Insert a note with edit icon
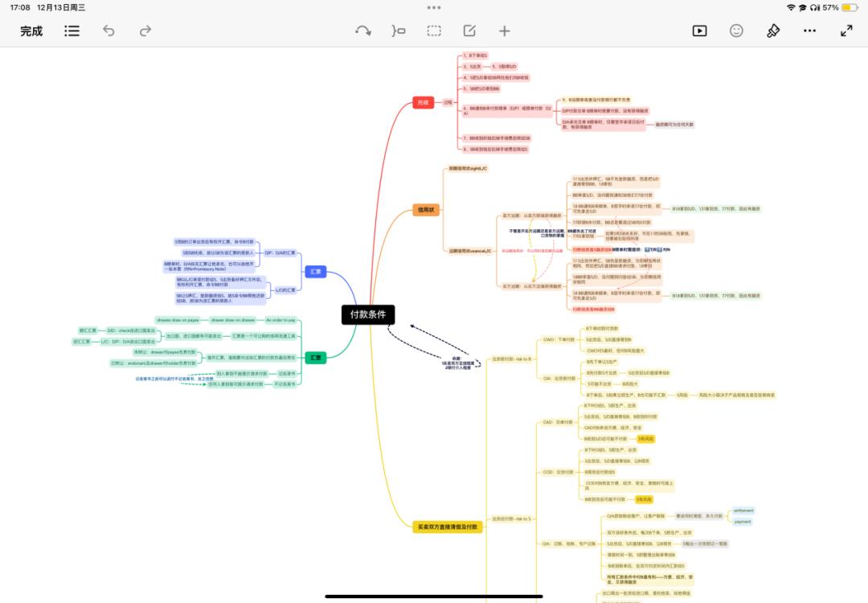868x603 pixels. click(x=469, y=31)
